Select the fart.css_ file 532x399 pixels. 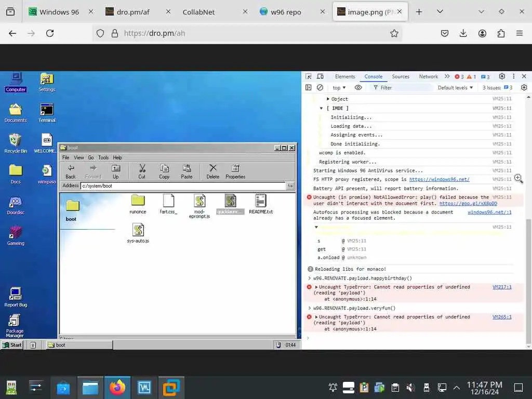[169, 204]
